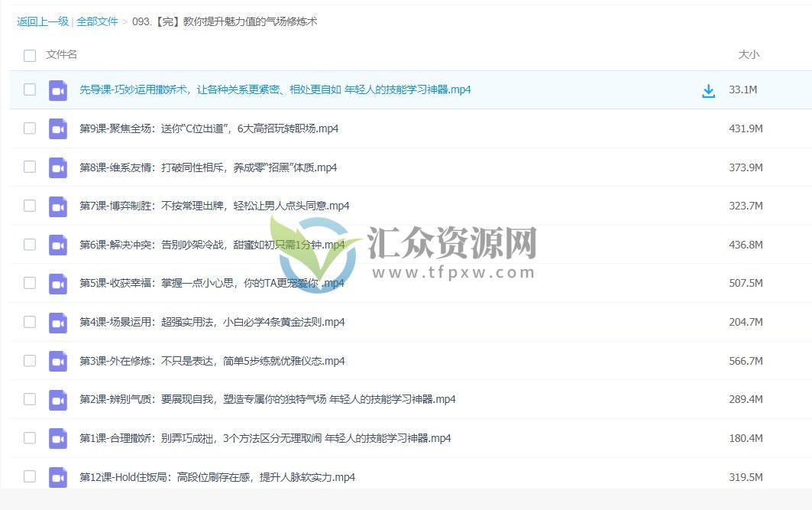Check the checkbox for 先导课 row

[29, 89]
